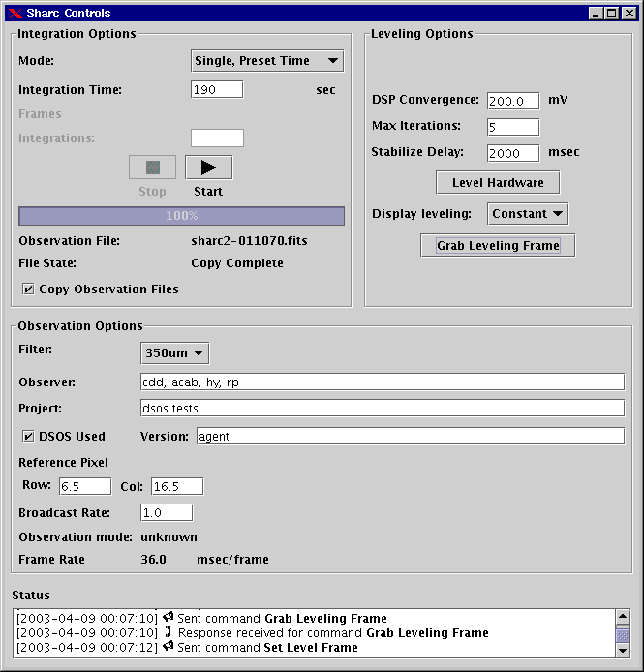Click the Observer text field
This screenshot has height=672, width=644.
(x=383, y=382)
